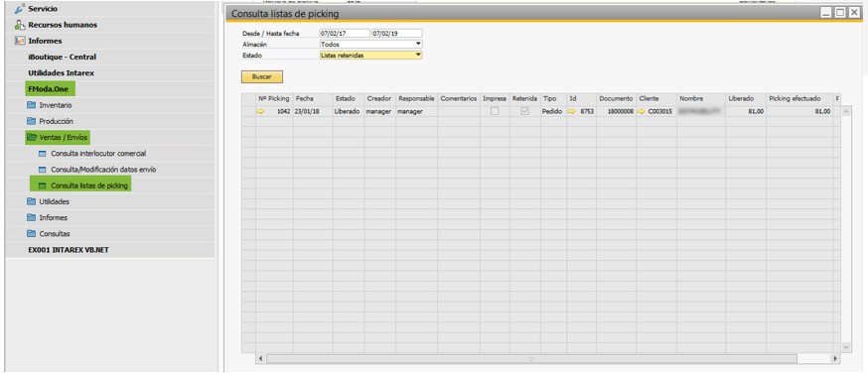868x377 pixels.
Task: Select the Consulta/Modificación datos envío entry
Action: pyautogui.click(x=103, y=170)
